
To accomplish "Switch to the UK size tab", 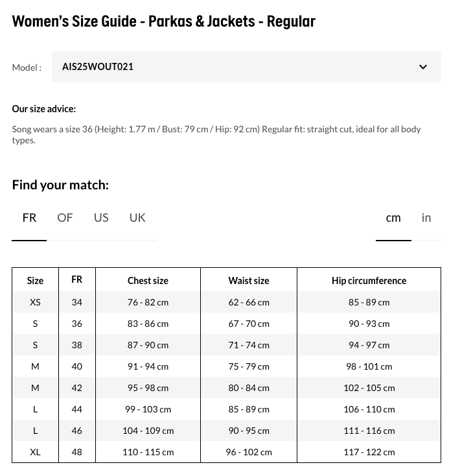I will coord(137,218).
